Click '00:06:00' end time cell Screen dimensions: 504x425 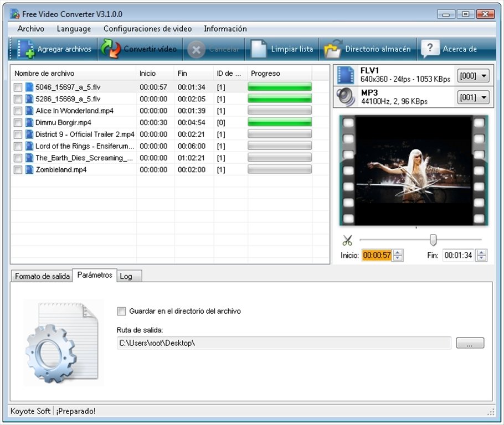coord(192,146)
